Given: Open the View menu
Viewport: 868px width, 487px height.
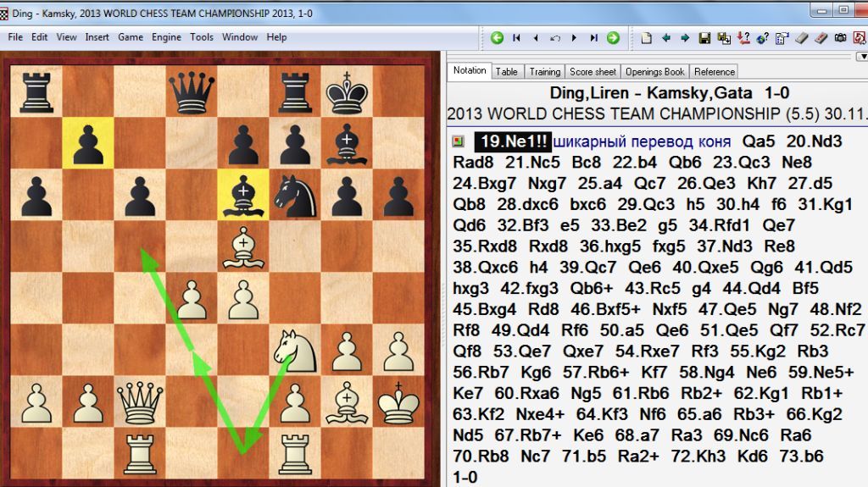Looking at the screenshot, I should [x=66, y=37].
